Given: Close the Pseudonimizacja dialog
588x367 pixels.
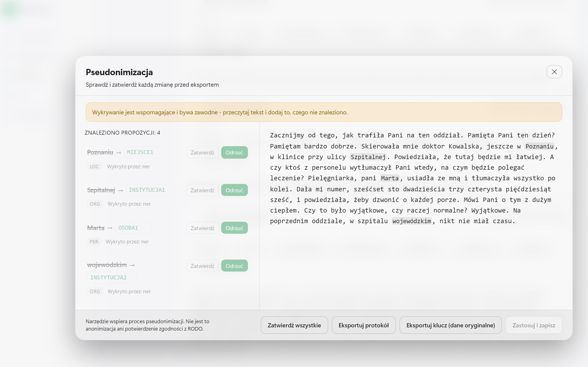Looking at the screenshot, I should tap(554, 72).
